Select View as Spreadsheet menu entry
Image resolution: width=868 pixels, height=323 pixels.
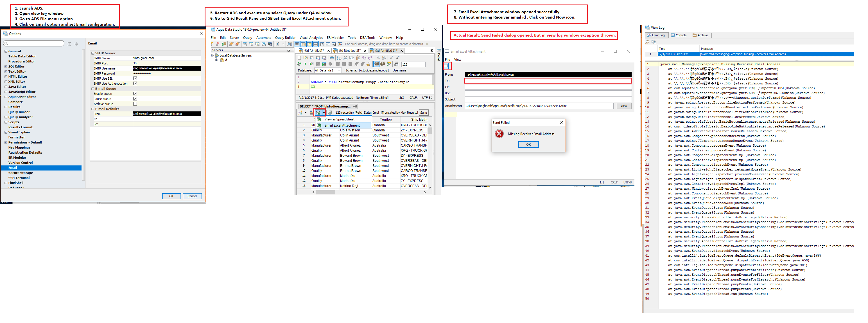[344, 119]
